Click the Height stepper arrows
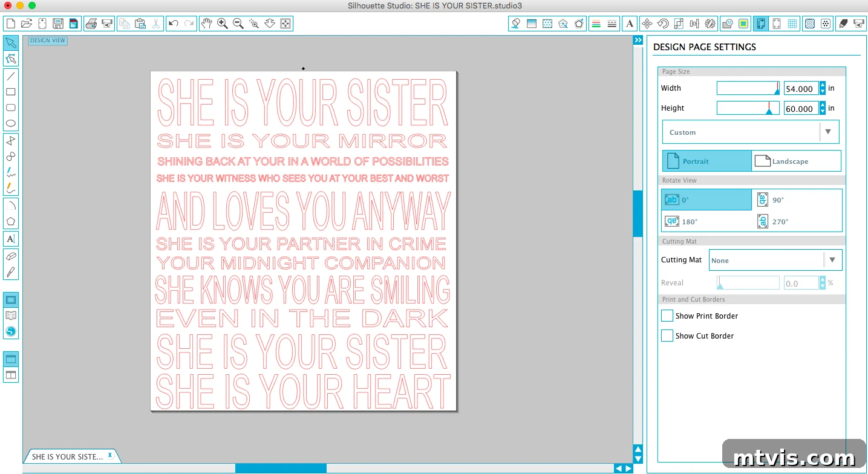Viewport: 868px width, 474px height. point(823,108)
